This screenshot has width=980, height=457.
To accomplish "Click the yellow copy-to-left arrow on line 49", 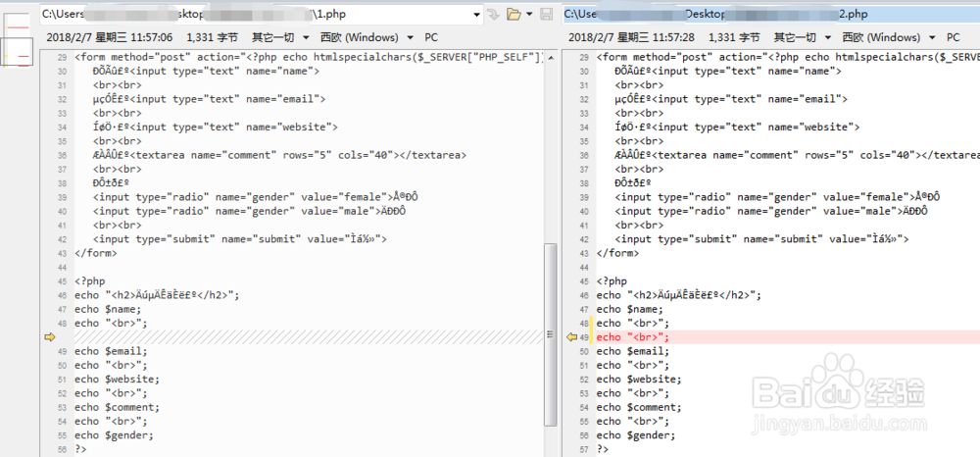I will (571, 337).
